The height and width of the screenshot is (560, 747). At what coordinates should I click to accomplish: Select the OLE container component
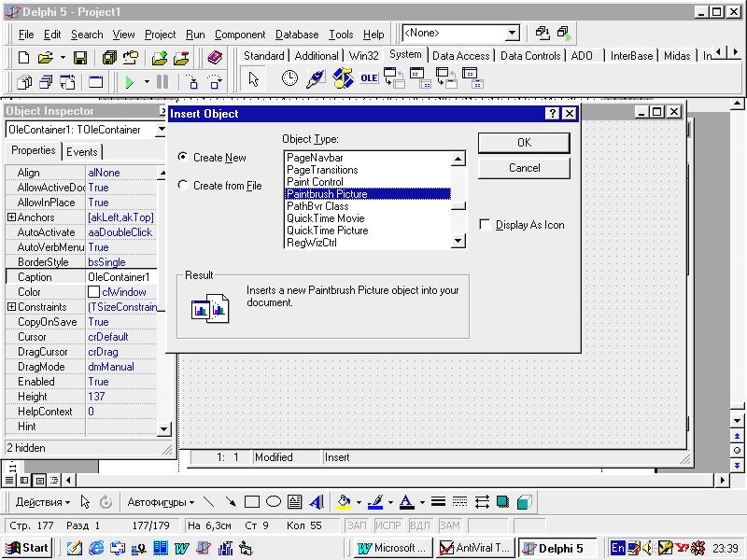point(369,78)
